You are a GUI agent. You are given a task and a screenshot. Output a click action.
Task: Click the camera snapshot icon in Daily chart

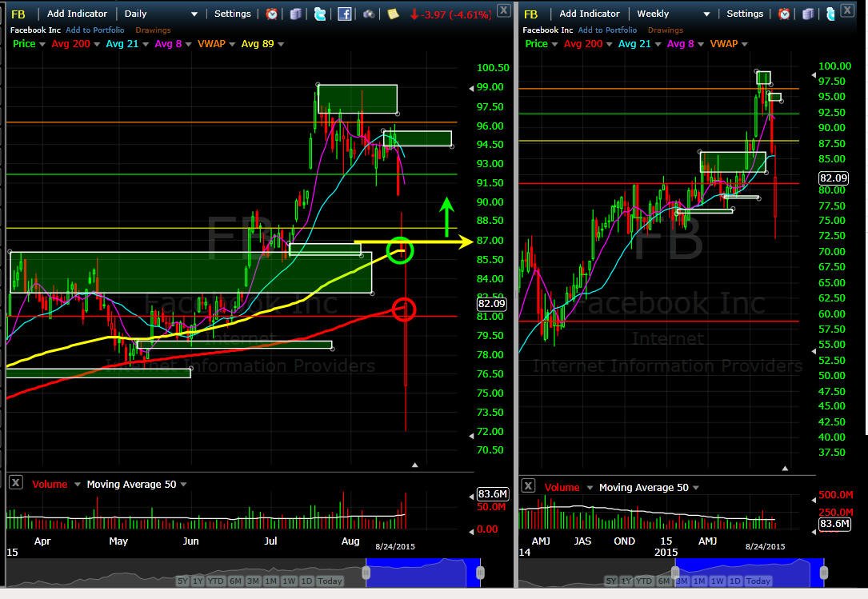pos(369,14)
